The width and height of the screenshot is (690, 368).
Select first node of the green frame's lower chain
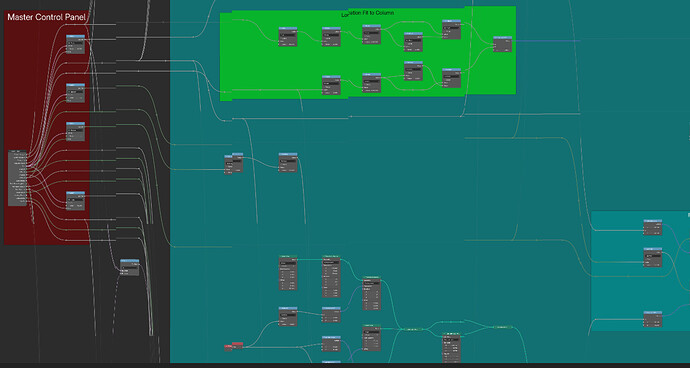click(331, 85)
